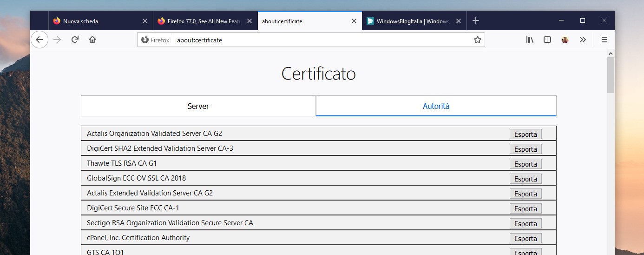644x255 pixels.
Task: Go back to the previous page
Action: 39,40
